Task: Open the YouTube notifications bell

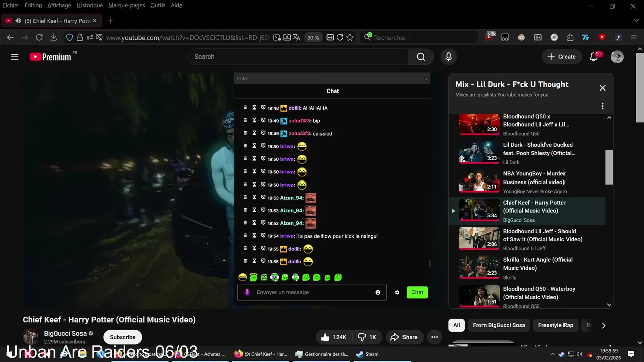Action: [594, 57]
